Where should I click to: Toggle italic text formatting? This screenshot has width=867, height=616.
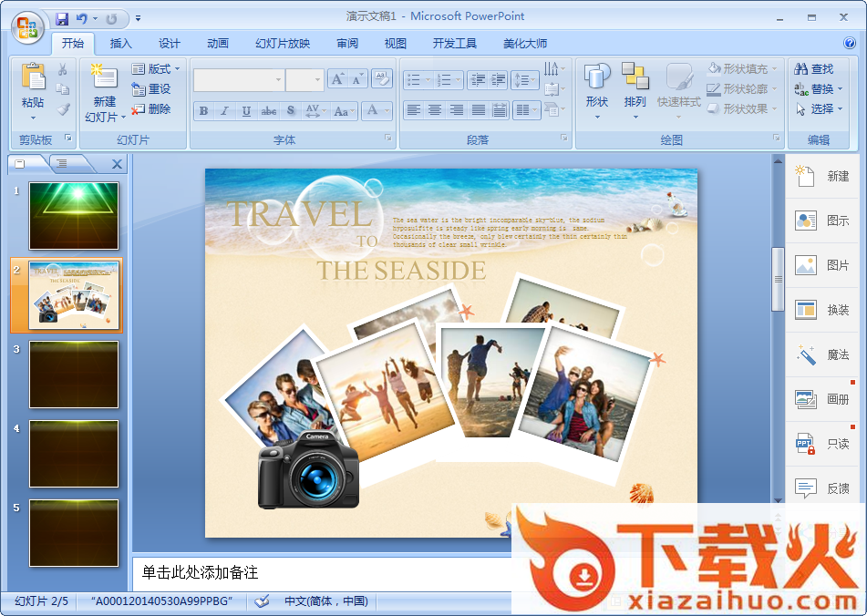click(225, 111)
